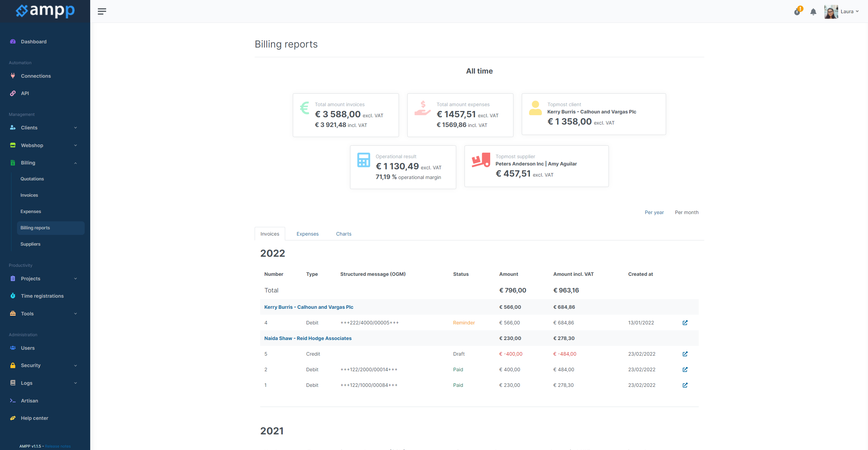Open Kerry Burris - Calhoun and Vargas Plc client link
This screenshot has width=868, height=450.
tap(309, 307)
